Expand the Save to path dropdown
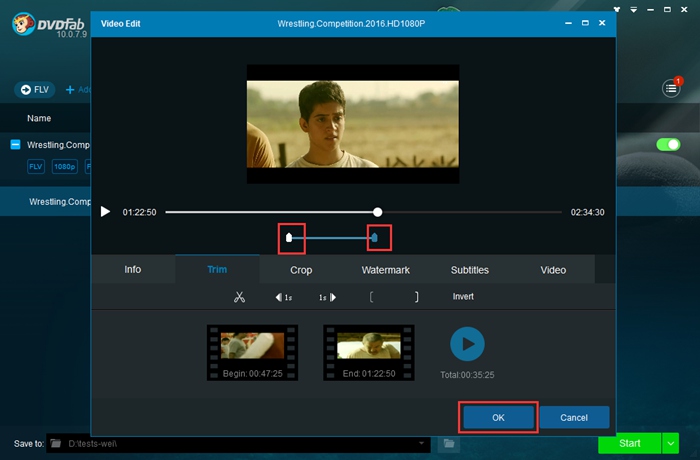 click(x=423, y=443)
